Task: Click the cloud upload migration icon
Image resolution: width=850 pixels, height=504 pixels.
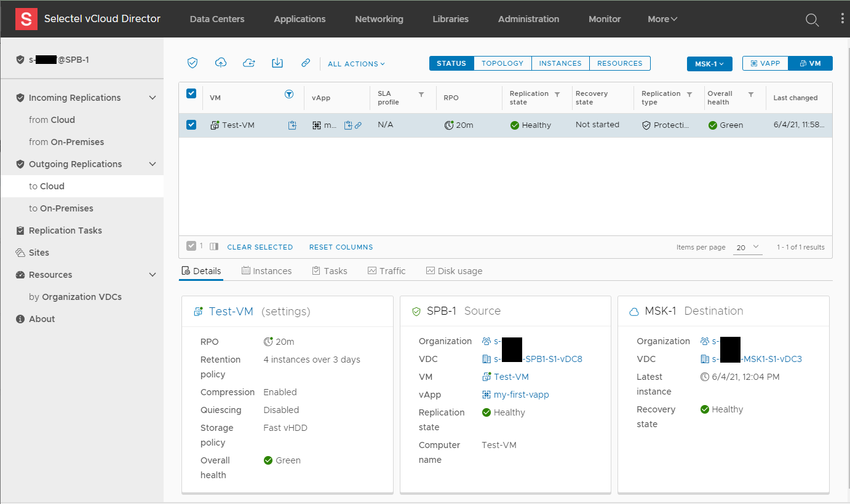Action: pos(221,63)
